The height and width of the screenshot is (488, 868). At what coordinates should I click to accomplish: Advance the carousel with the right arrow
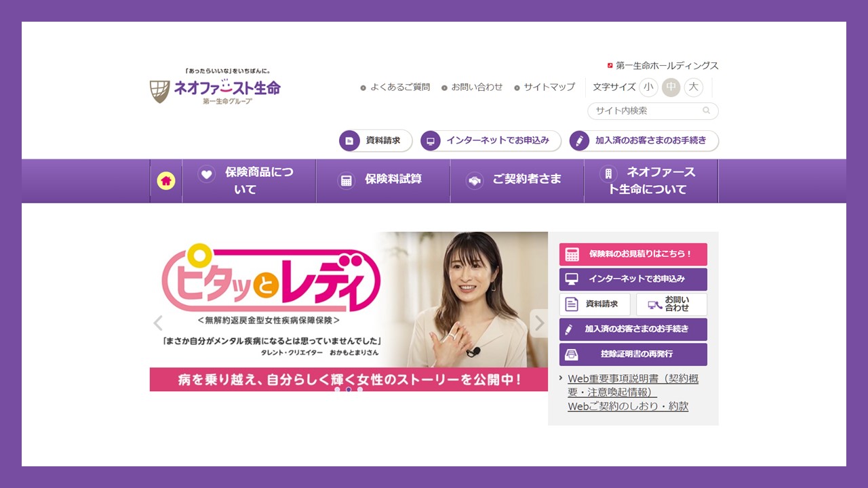pos(539,323)
